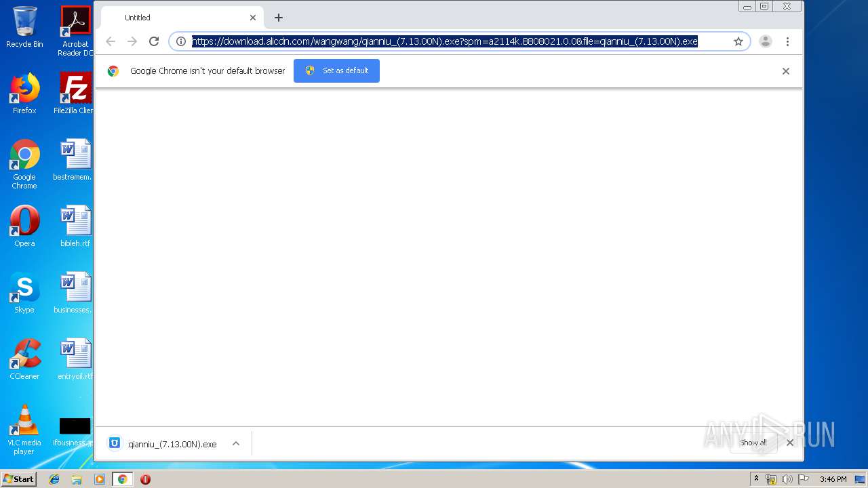868x488 pixels.
Task: Dismiss the default browser infobar
Action: pos(786,70)
